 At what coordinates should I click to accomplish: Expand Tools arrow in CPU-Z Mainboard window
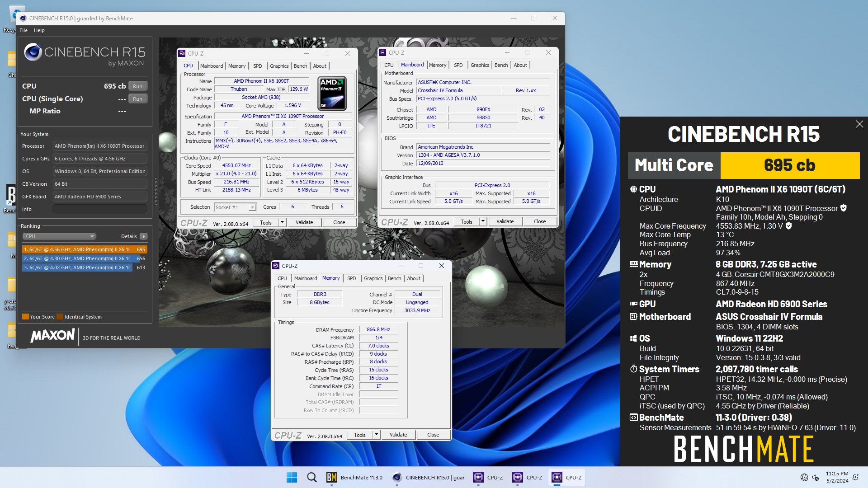pos(483,221)
